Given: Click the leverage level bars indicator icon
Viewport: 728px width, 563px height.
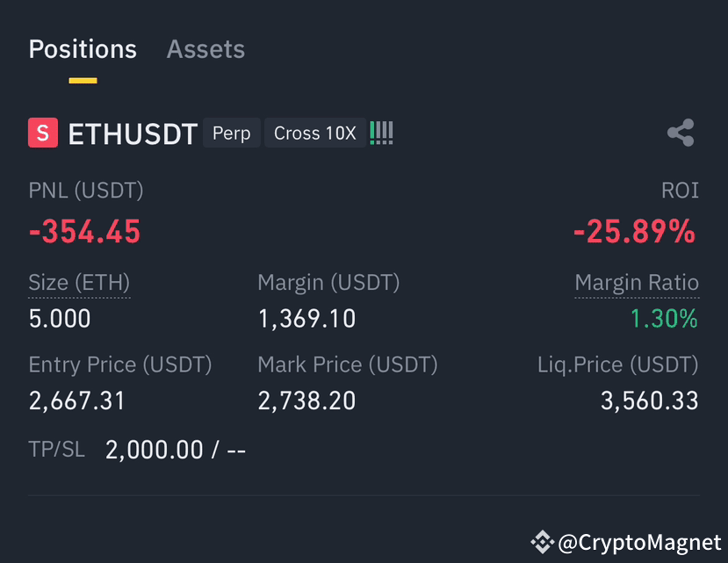Looking at the screenshot, I should [x=381, y=133].
